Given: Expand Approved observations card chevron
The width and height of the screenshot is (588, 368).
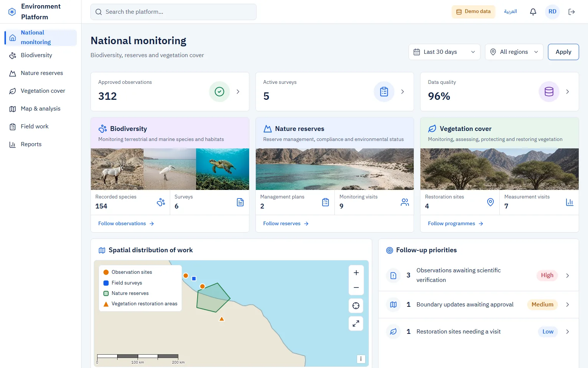Looking at the screenshot, I should (238, 92).
